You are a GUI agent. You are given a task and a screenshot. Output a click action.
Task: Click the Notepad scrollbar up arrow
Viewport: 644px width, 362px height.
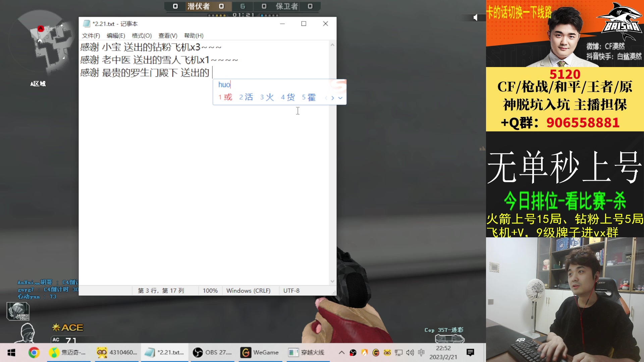click(x=332, y=45)
